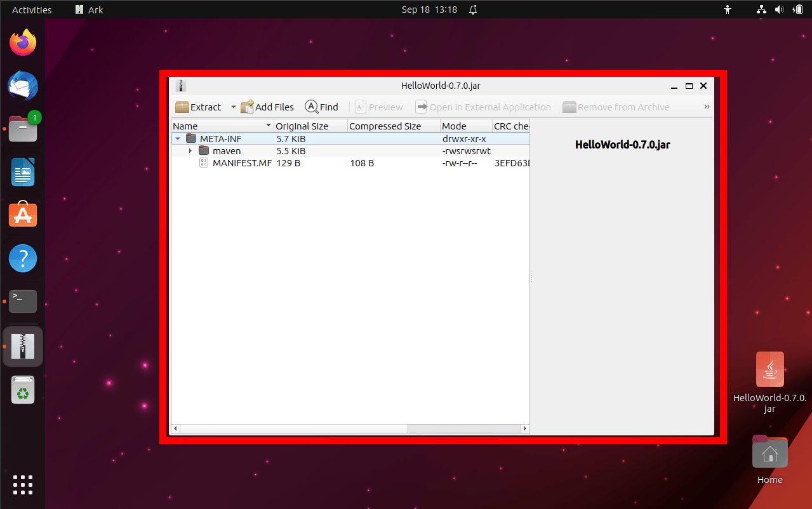Launch the Terminal from the dock
This screenshot has width=812, height=509.
[x=23, y=301]
